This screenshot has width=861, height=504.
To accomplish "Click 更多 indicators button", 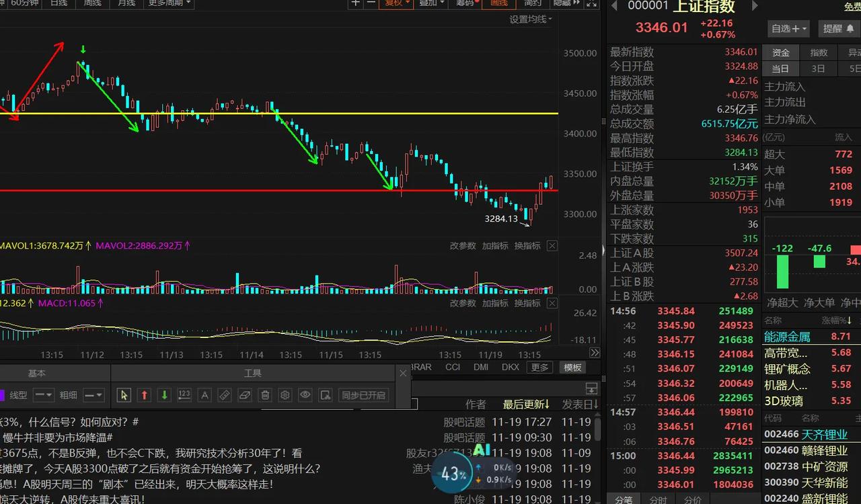I will [539, 367].
